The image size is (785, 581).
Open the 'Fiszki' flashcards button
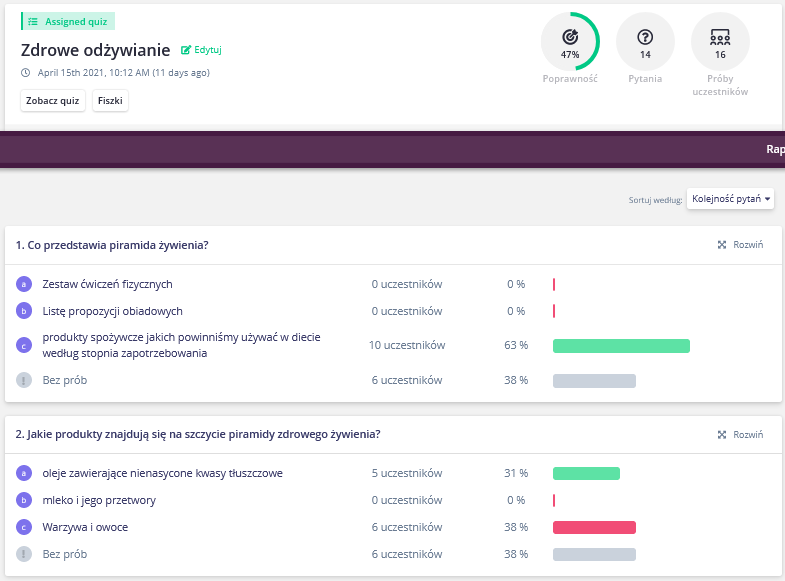coord(110,101)
